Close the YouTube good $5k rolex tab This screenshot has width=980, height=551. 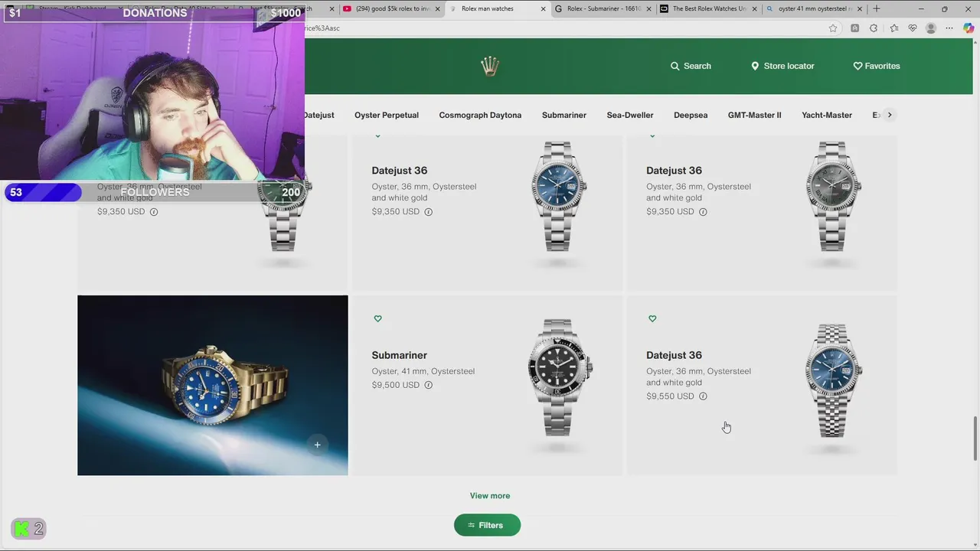pos(438,9)
